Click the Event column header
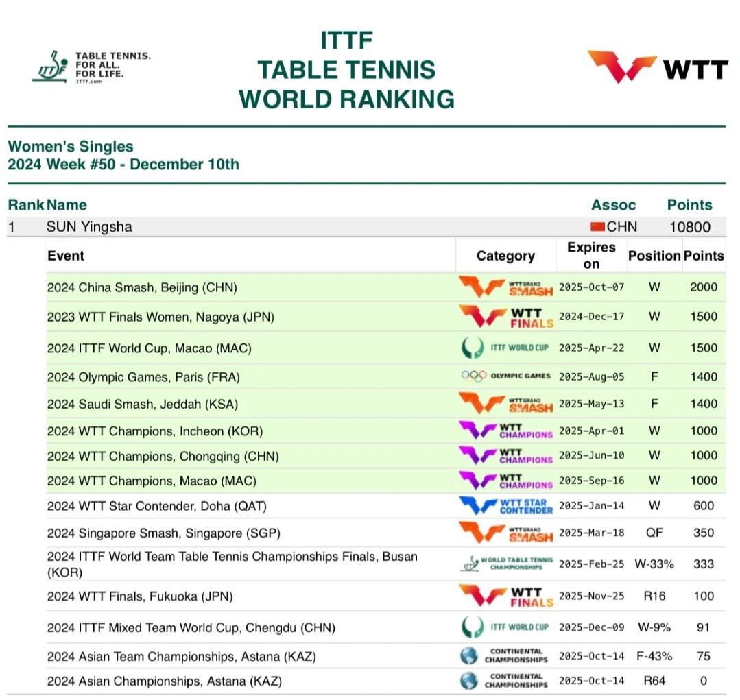The height and width of the screenshot is (700, 740). pyautogui.click(x=66, y=256)
